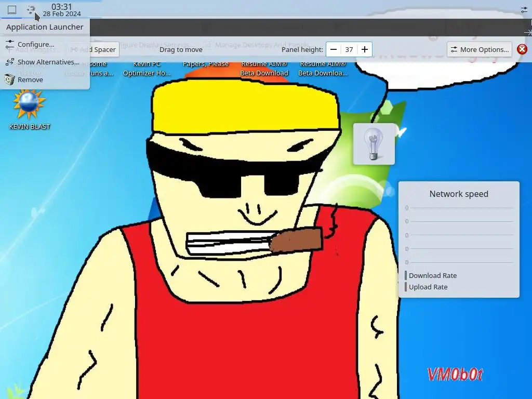Image resolution: width=532 pixels, height=399 pixels.
Task: Open panel settings icon at top right
Action: click(524, 10)
